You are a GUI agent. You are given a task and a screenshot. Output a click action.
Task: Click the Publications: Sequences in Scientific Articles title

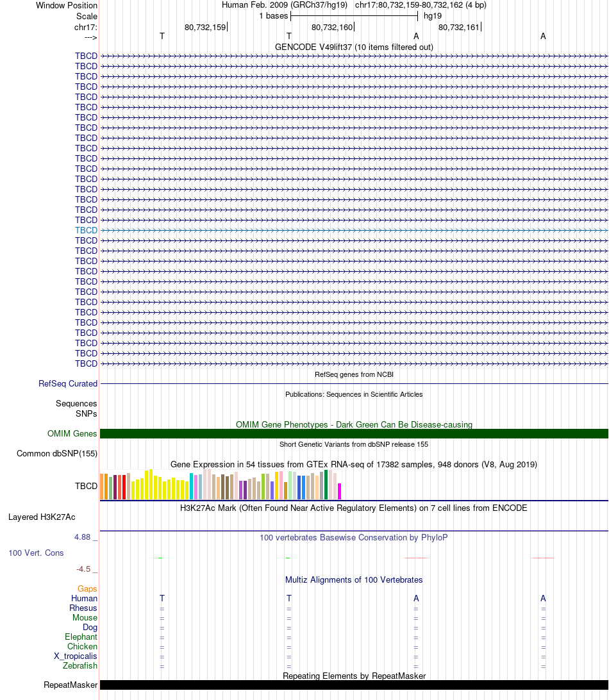pos(354,394)
